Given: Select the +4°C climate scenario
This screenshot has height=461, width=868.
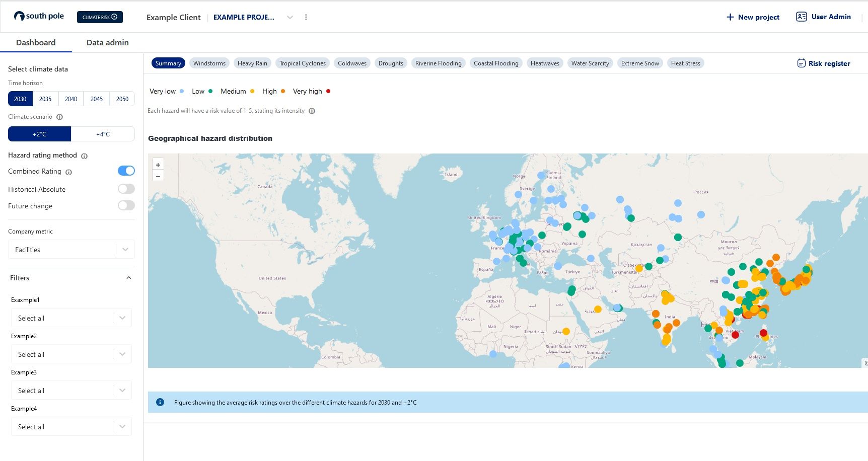Looking at the screenshot, I should point(103,134).
